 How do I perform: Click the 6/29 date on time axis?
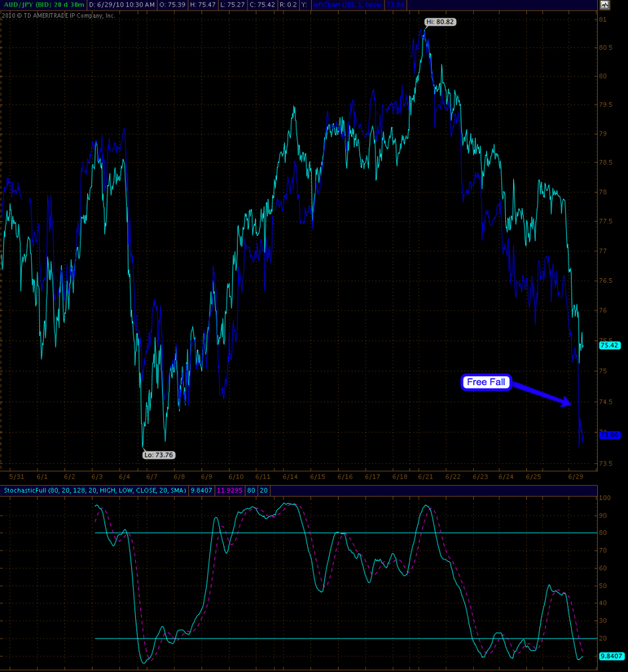pos(576,476)
